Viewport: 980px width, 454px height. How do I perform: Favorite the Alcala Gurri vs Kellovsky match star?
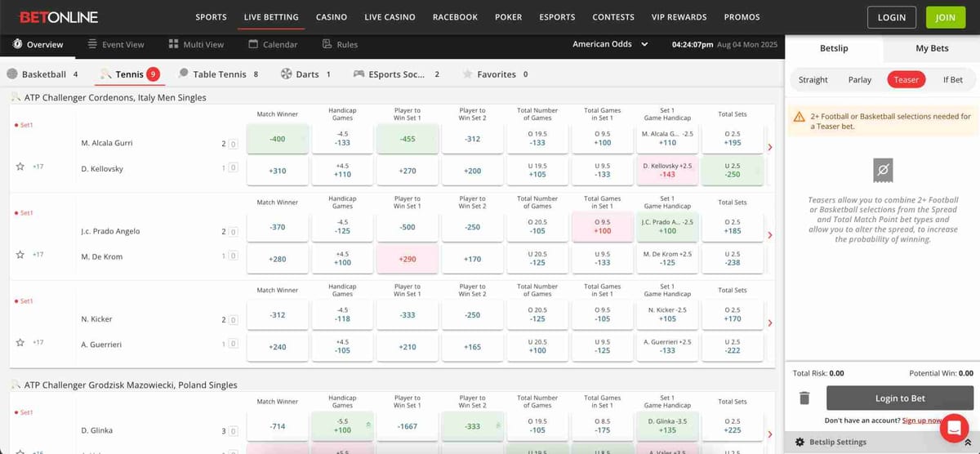click(20, 167)
